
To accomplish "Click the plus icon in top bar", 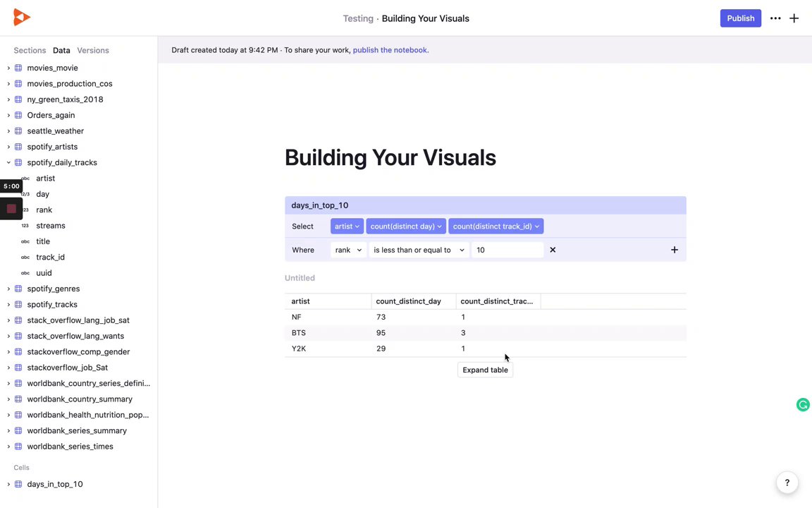I will 794,18.
